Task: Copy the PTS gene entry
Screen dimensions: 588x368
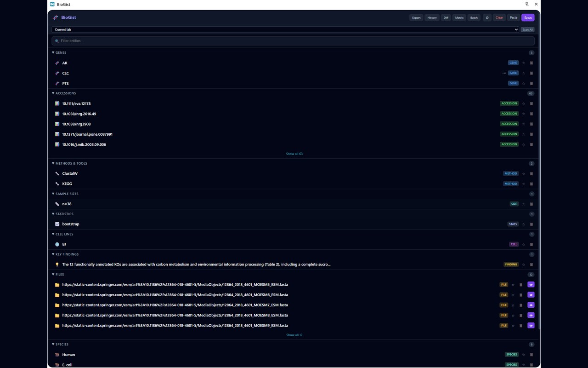Action: pos(531,83)
